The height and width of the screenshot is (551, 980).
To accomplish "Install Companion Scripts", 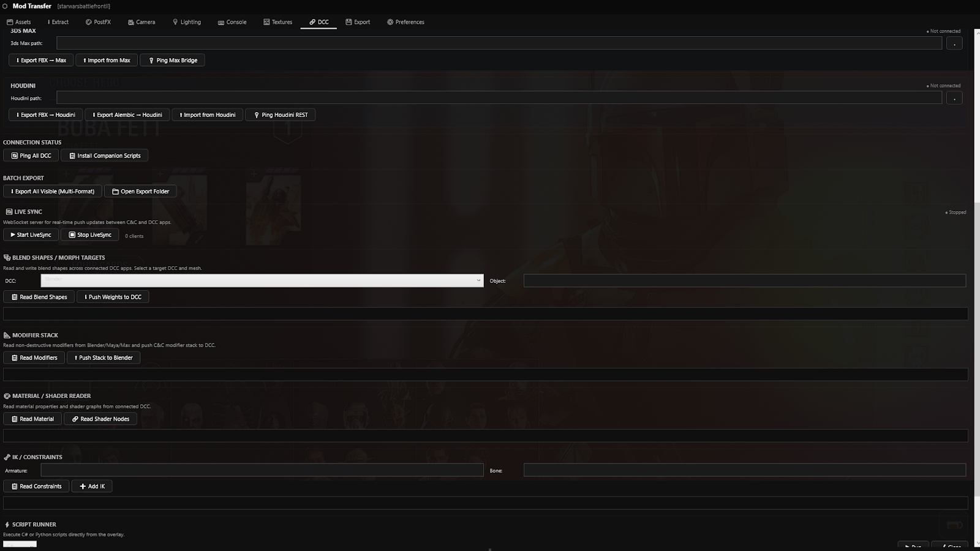I will [104, 155].
